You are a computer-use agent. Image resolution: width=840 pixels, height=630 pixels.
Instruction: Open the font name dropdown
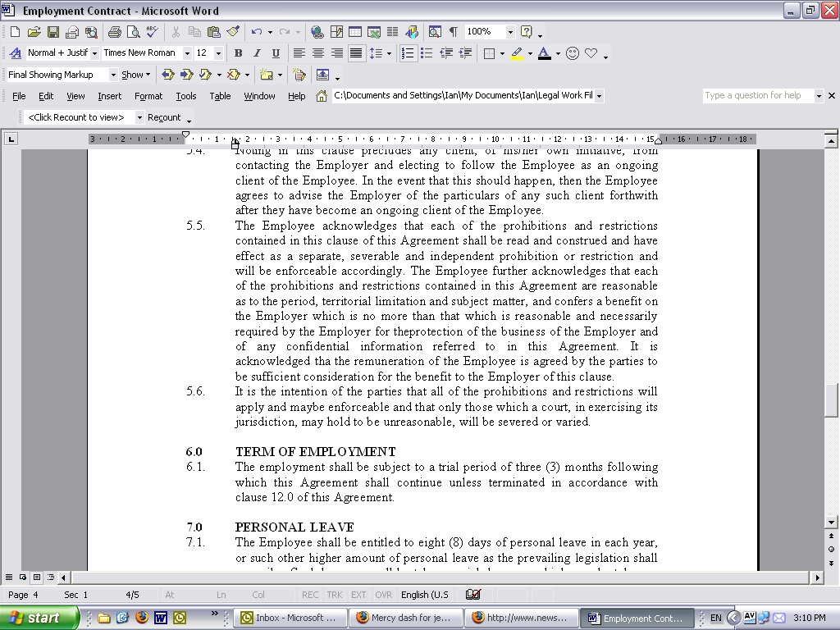(x=186, y=53)
